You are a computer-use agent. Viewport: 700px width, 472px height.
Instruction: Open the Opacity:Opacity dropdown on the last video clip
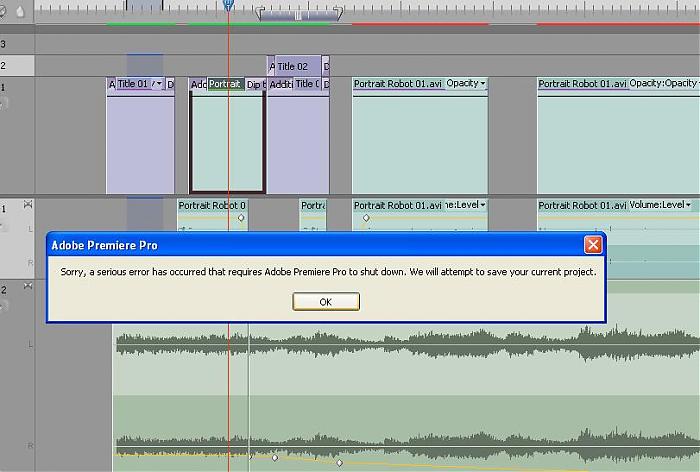698,83
